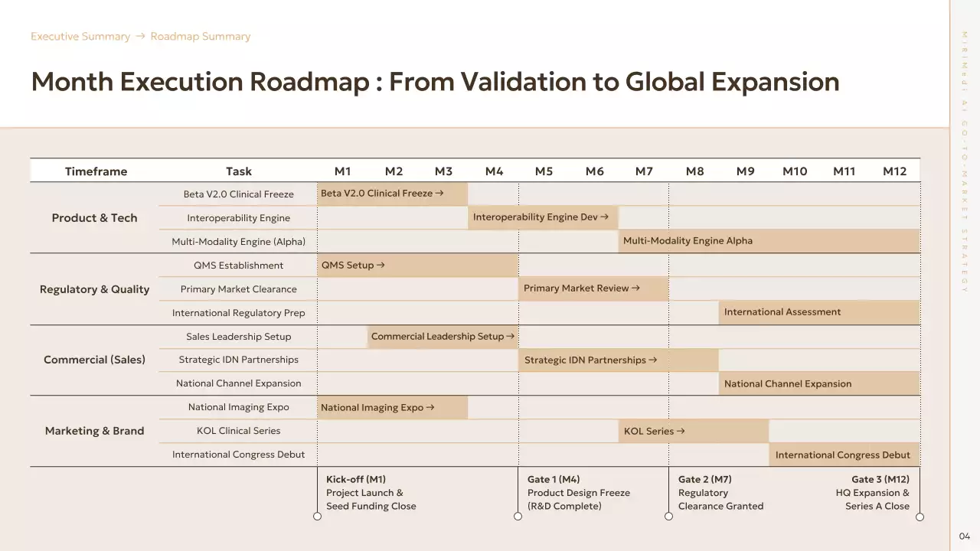This screenshot has height=551, width=980.
Task: Click the International Assessment bar
Action: (x=818, y=312)
